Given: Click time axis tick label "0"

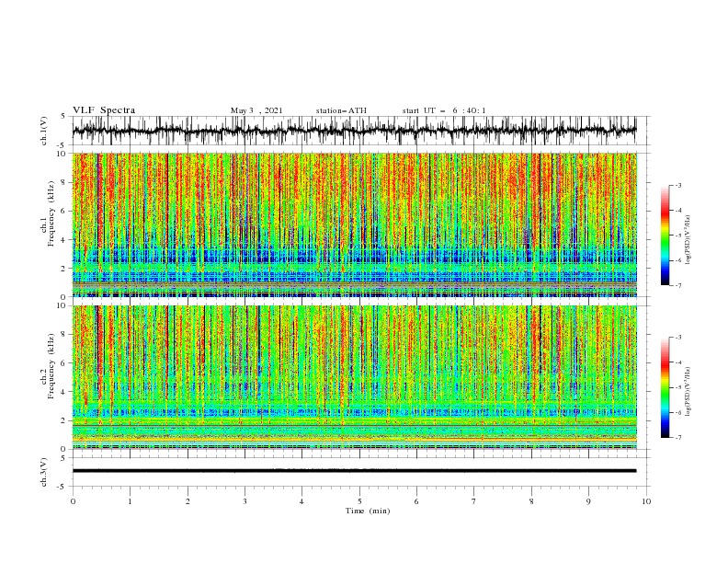Looking at the screenshot, I should 73,501.
